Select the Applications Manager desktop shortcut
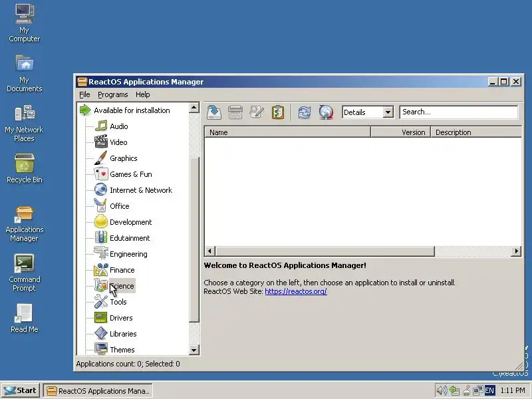The image size is (532, 399). 25,223
